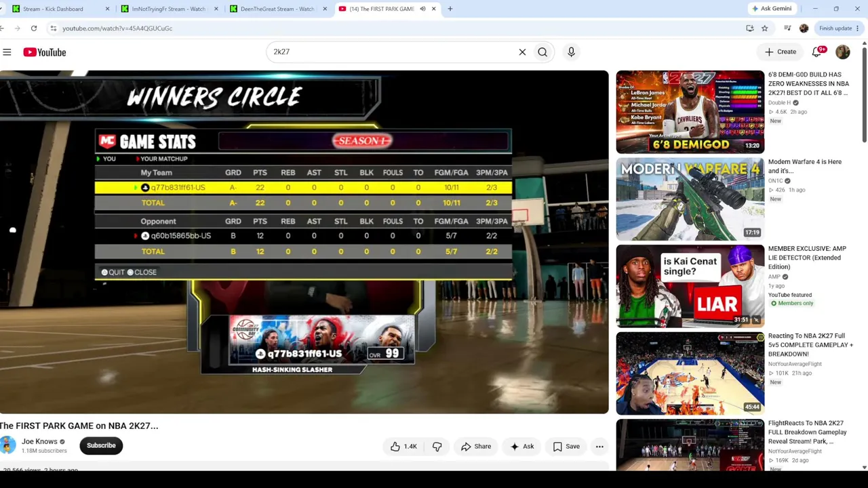This screenshot has height=488, width=868.
Task: Open Joe Knows channel avatar
Action: (x=7, y=445)
